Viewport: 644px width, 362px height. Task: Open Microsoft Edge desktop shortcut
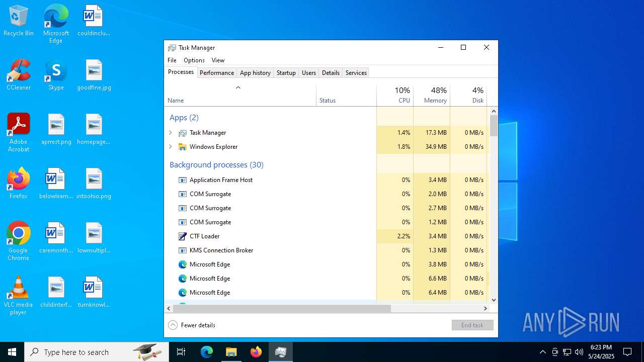click(x=56, y=24)
